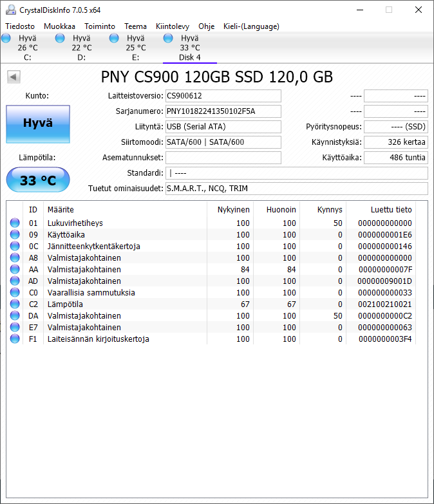Click status orb of attribute AD row
The width and height of the screenshot is (434, 504).
point(15,281)
